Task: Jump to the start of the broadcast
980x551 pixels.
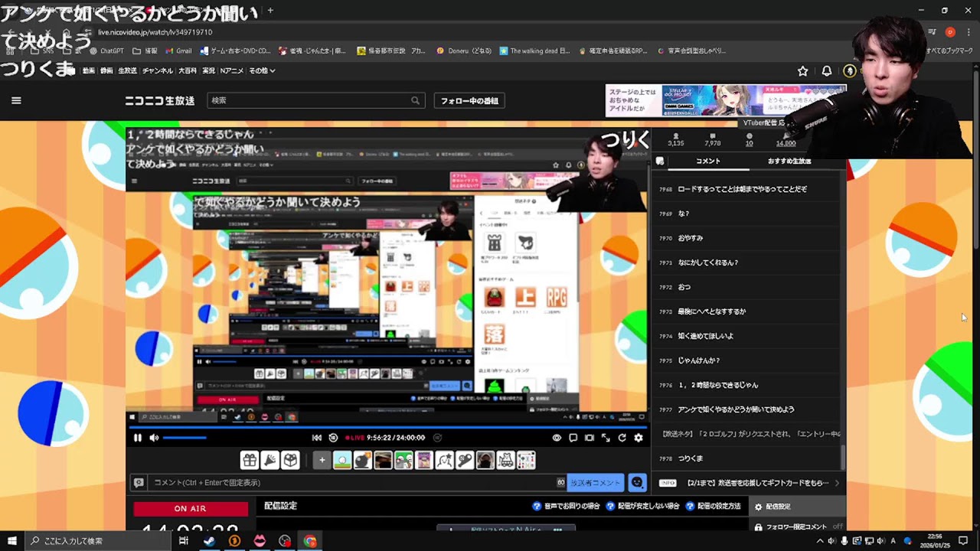Action: click(x=317, y=438)
